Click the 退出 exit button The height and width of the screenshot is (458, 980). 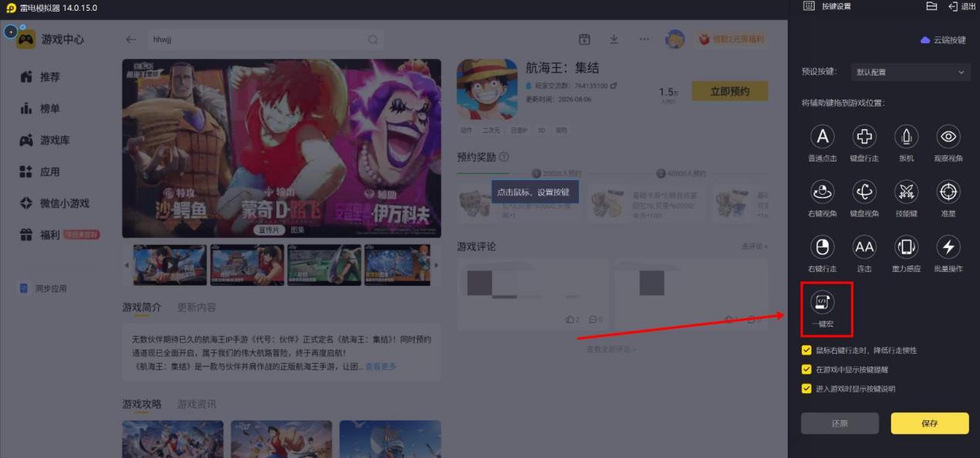point(961,6)
